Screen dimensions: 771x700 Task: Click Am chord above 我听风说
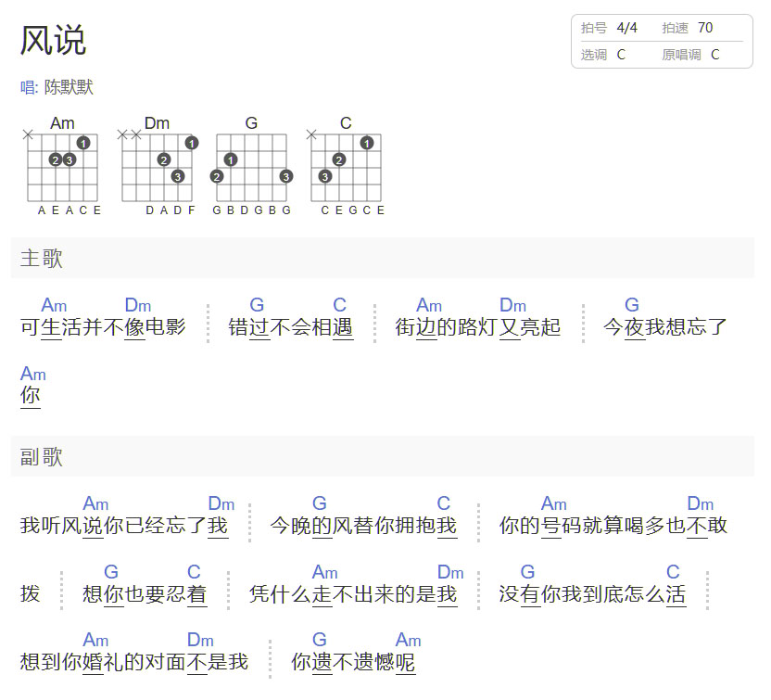95,503
